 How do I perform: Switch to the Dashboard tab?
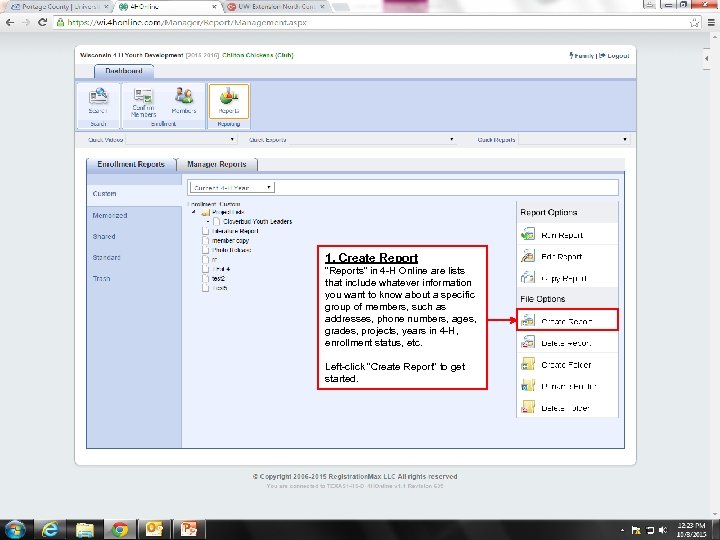pyautogui.click(x=124, y=71)
